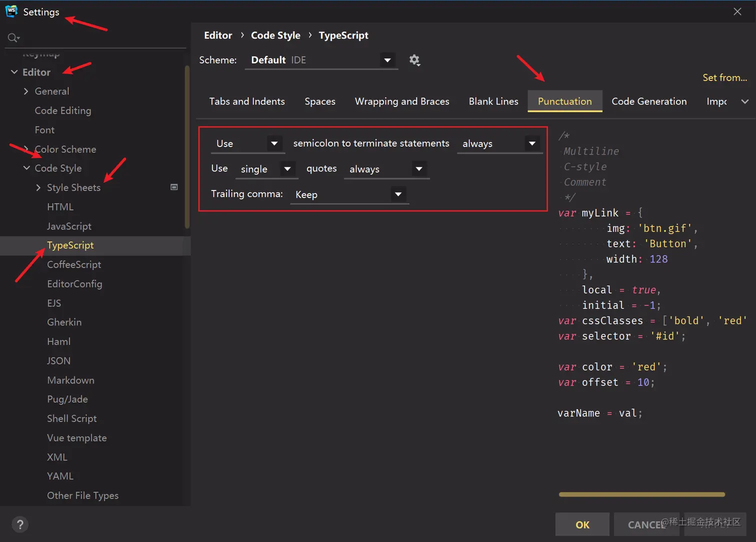756x542 pixels.
Task: Select TypeScript in the settings tree
Action: 70,245
